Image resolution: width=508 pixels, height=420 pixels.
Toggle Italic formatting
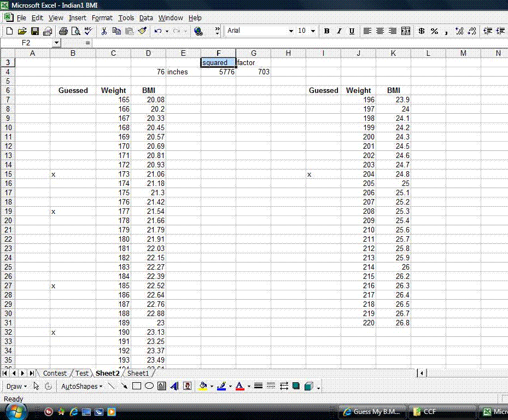pos(339,31)
